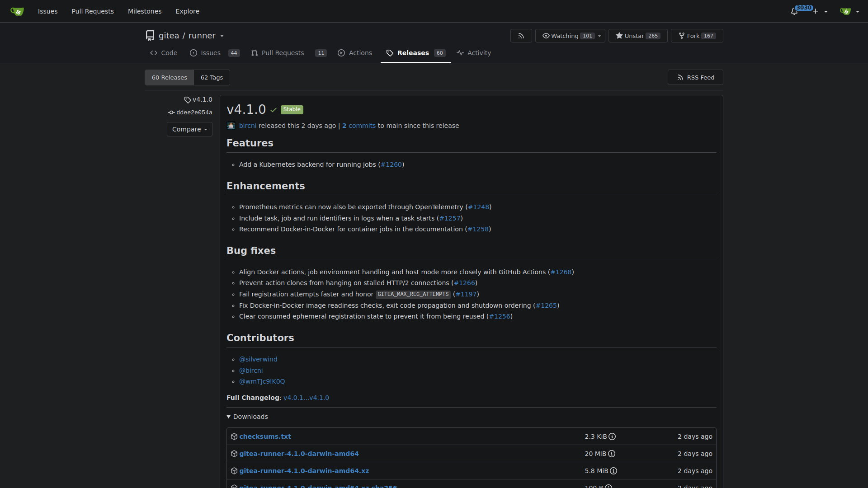Image resolution: width=868 pixels, height=488 pixels.
Task: Open the 101 watchers count
Action: [x=587, y=36]
